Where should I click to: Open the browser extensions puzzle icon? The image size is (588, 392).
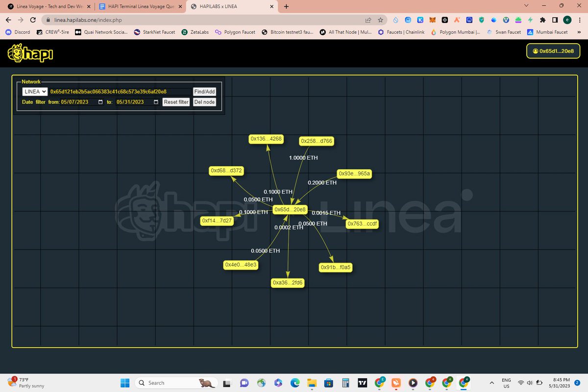[542, 20]
